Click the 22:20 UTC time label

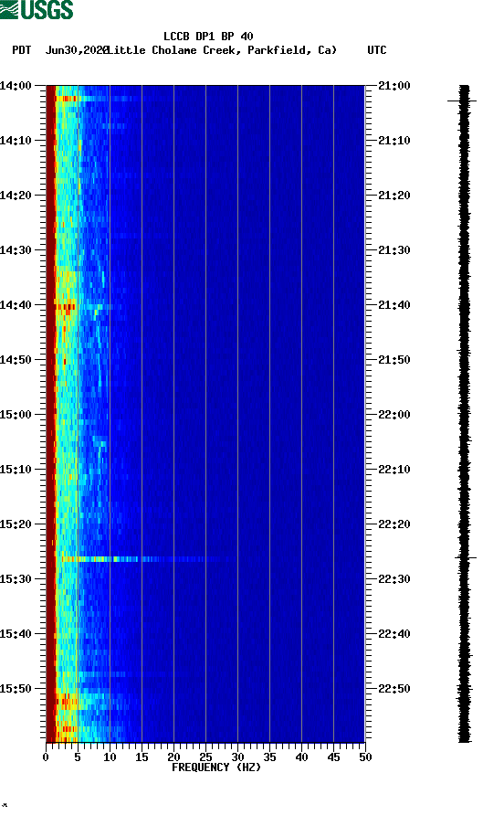(394, 524)
